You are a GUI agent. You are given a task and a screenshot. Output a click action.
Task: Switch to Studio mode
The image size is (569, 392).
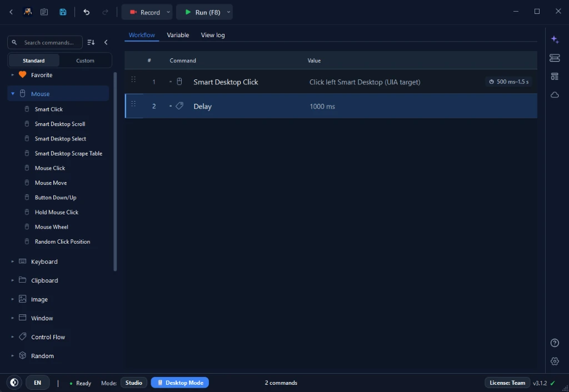tap(133, 383)
